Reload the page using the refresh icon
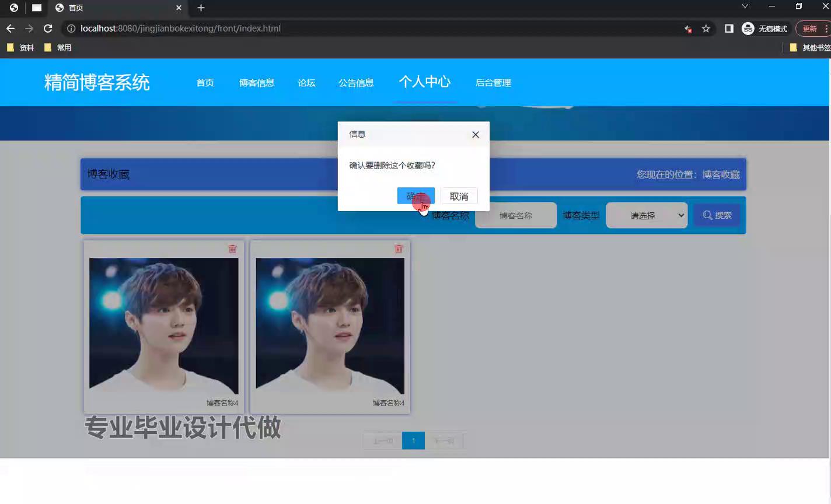 click(x=48, y=29)
